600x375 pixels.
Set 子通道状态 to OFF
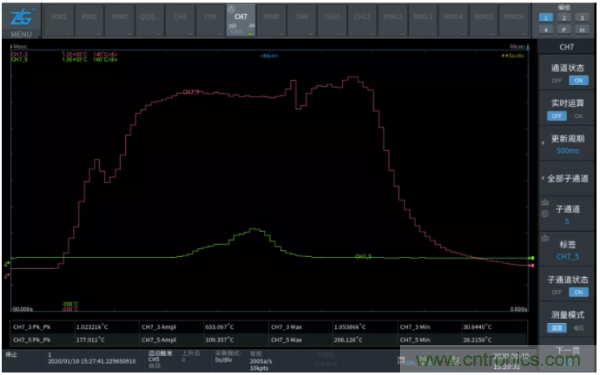coord(556,292)
